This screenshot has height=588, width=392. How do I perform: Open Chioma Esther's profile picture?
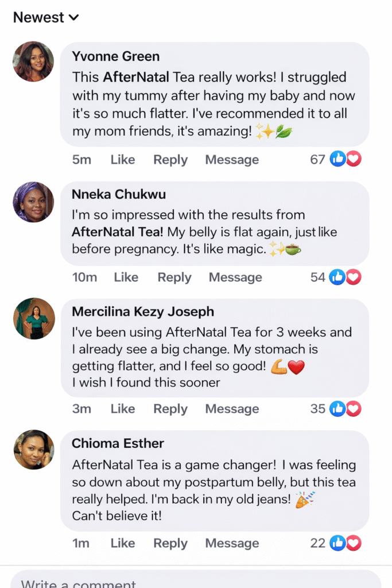click(34, 450)
